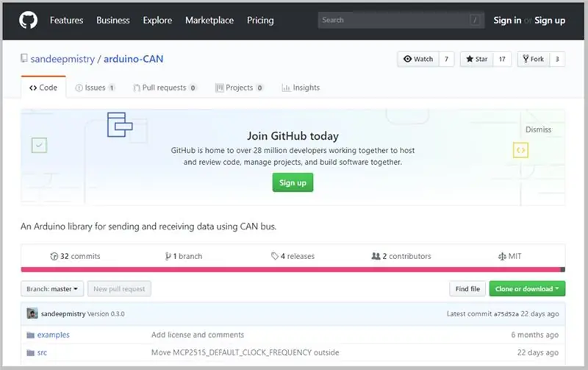The image size is (588, 370).
Task: Switch to the Pull requests tab
Action: (x=165, y=88)
